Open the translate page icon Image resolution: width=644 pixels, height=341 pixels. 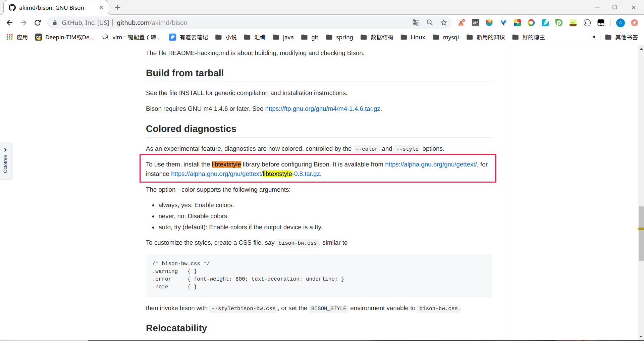(x=416, y=22)
